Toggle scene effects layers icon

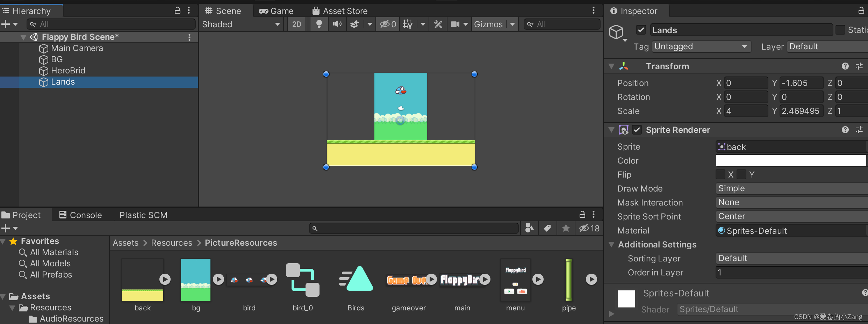tap(354, 24)
